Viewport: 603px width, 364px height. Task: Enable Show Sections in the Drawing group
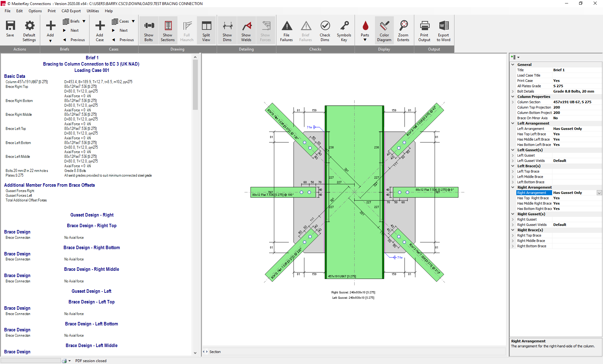pyautogui.click(x=168, y=30)
